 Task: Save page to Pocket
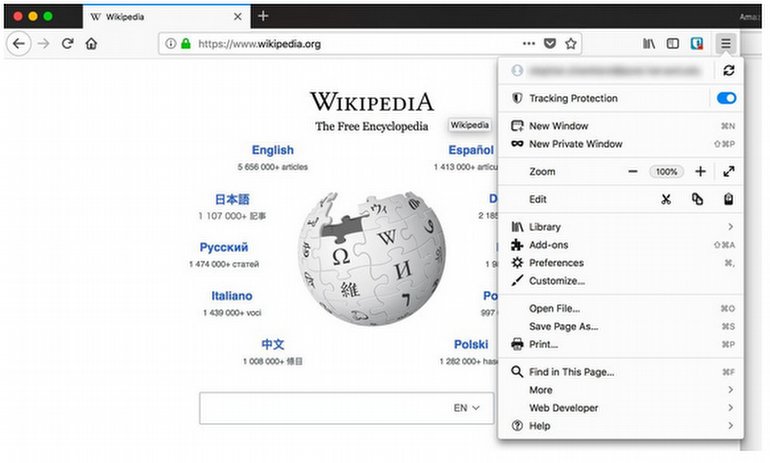pyautogui.click(x=550, y=44)
